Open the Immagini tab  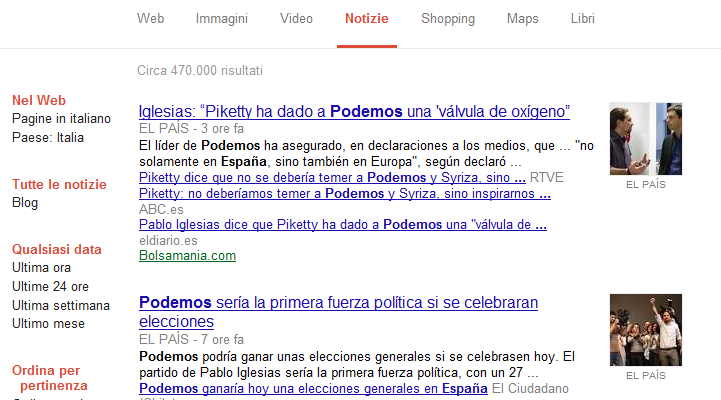pyautogui.click(x=222, y=18)
